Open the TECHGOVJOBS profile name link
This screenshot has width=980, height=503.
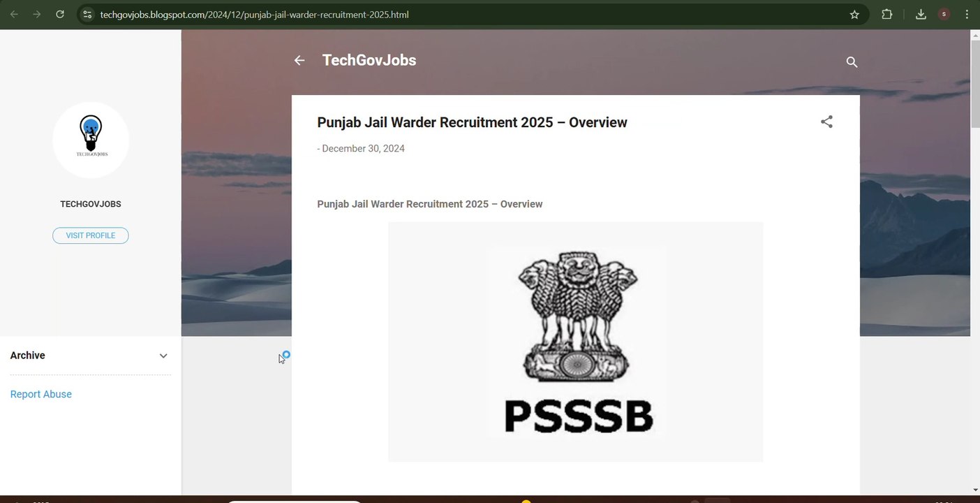[x=91, y=204]
